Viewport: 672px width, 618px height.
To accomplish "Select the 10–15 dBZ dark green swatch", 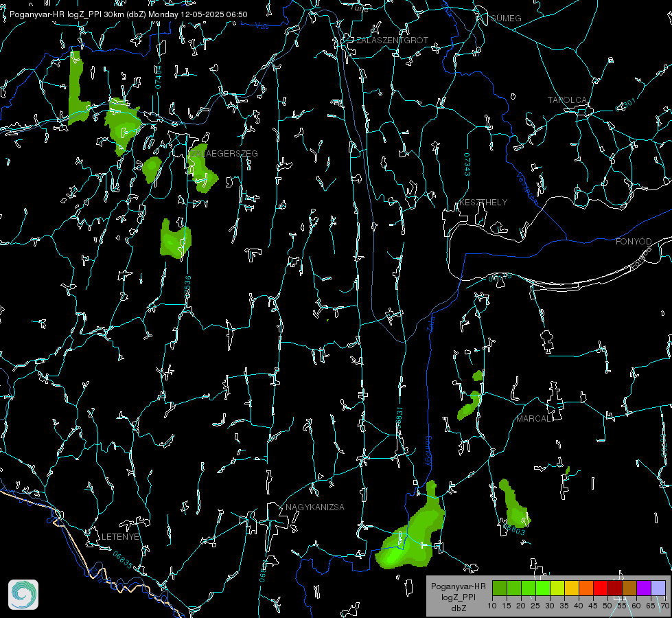I will (500, 588).
